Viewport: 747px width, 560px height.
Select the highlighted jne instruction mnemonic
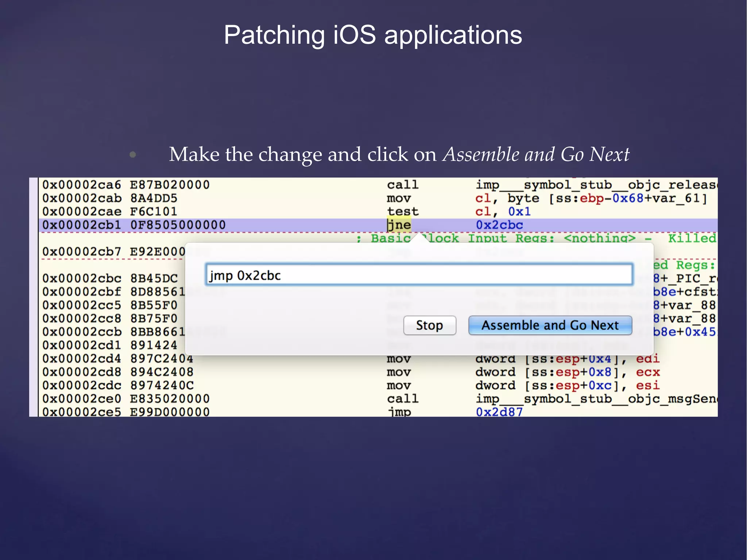click(x=399, y=225)
